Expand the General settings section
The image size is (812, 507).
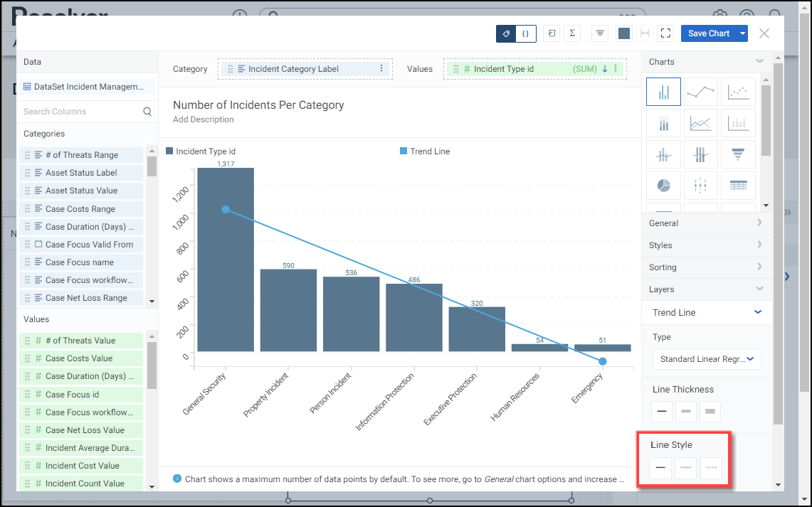point(705,223)
